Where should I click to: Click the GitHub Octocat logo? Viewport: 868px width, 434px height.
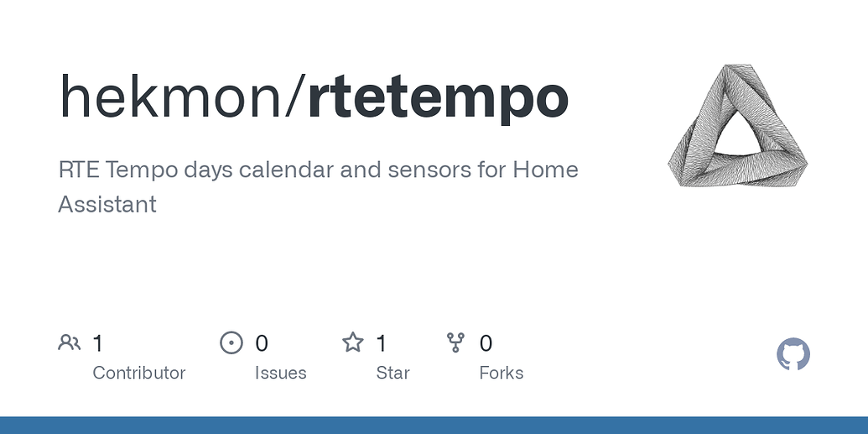(793, 355)
